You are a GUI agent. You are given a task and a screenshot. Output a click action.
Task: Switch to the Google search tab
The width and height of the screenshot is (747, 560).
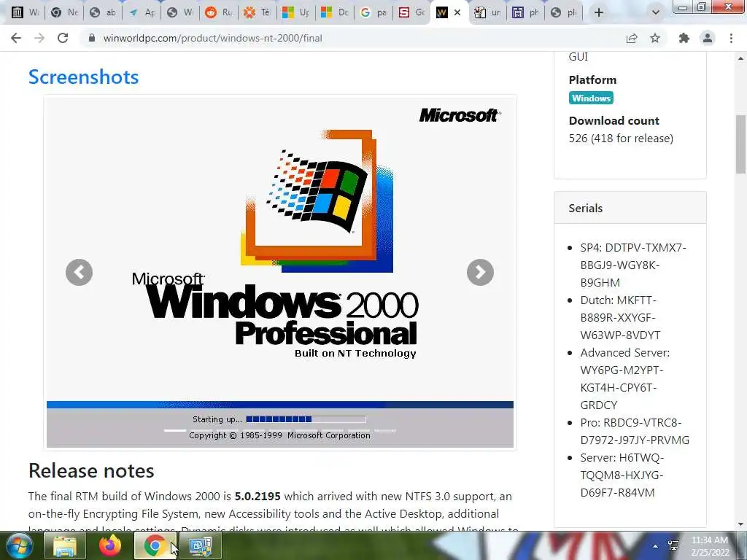click(373, 12)
